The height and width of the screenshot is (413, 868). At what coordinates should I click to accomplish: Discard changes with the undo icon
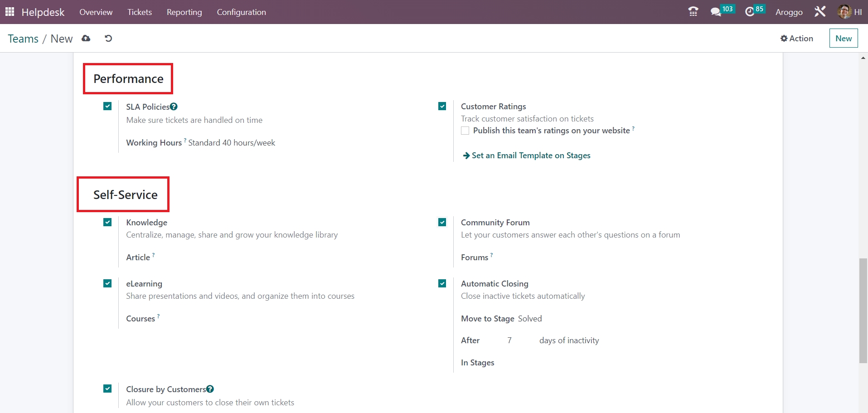coord(108,39)
